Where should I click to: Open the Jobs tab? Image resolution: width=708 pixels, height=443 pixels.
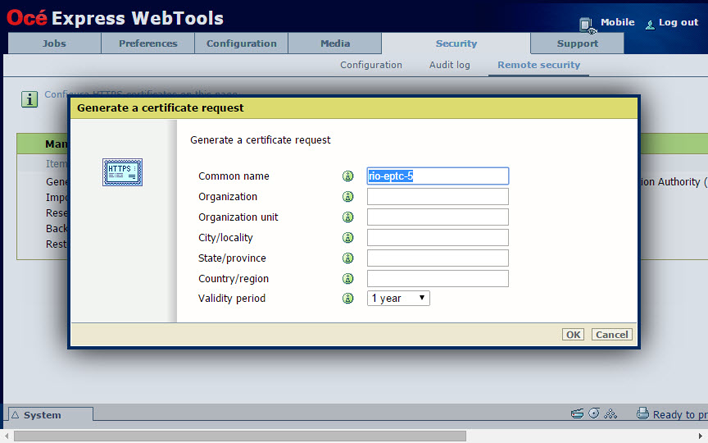point(54,43)
